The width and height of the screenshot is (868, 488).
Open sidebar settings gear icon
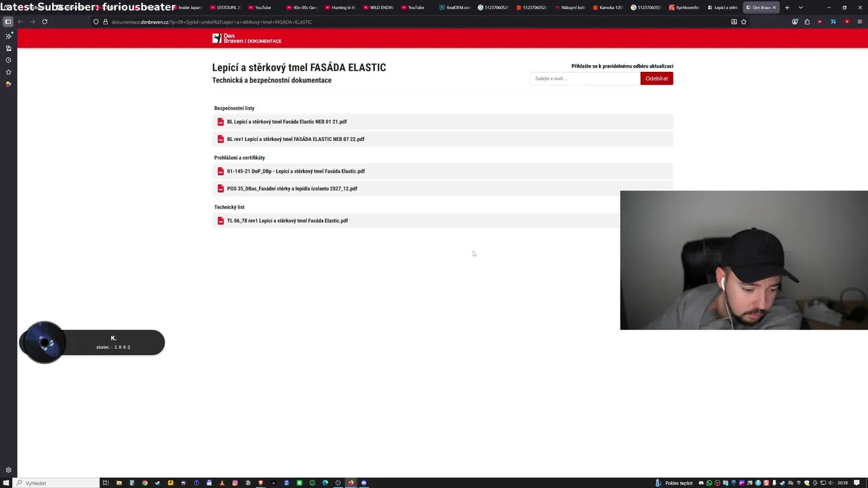(x=8, y=470)
